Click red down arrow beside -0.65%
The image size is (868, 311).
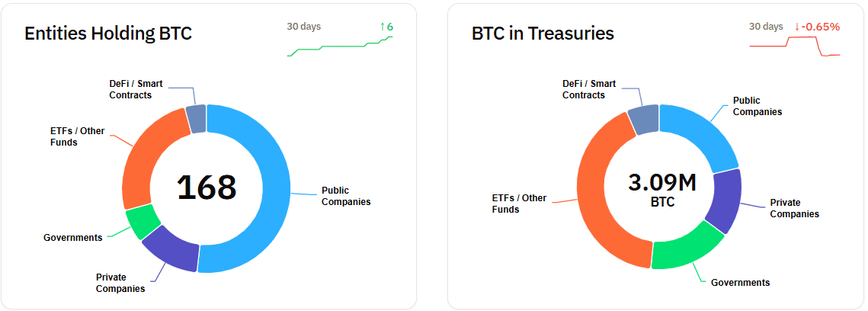coord(797,27)
